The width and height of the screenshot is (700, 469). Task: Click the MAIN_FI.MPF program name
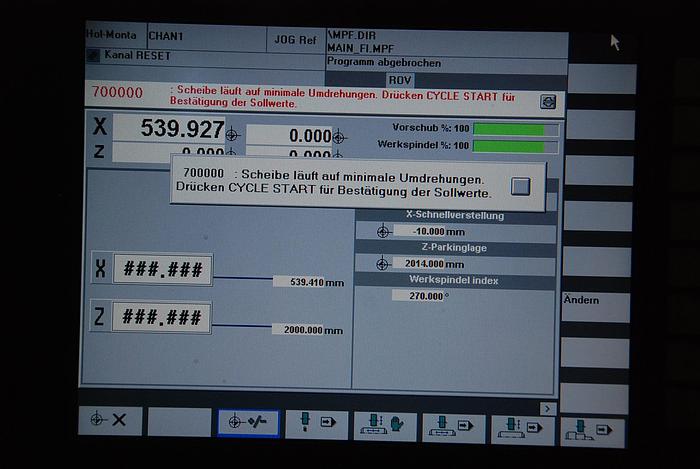tap(361, 48)
